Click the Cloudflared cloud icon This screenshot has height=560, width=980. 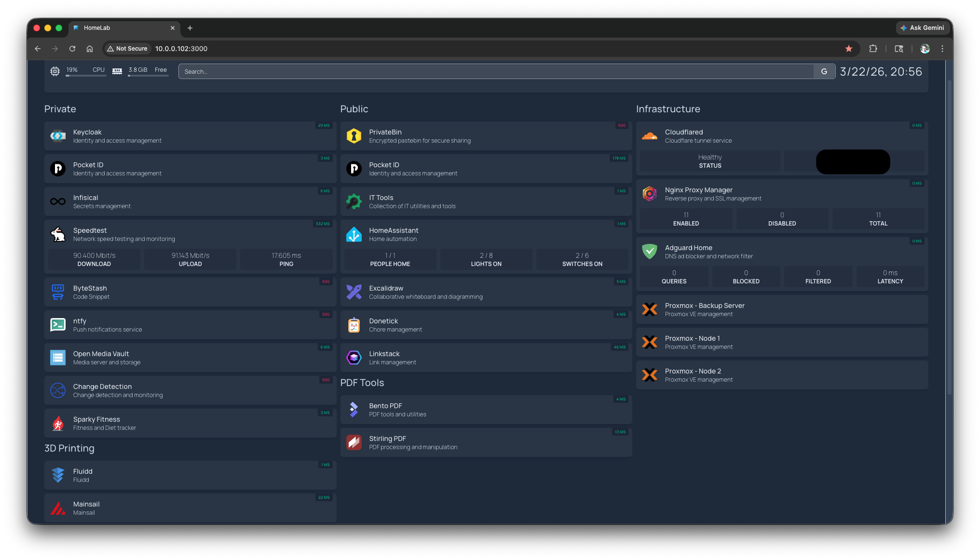[650, 136]
